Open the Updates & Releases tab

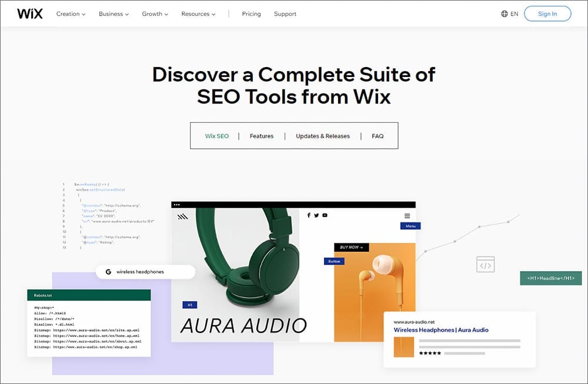(x=323, y=136)
